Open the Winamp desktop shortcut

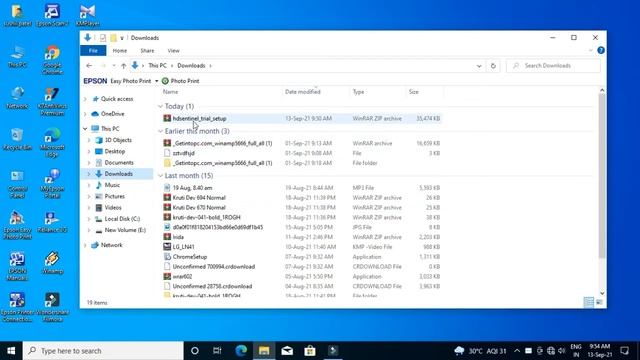click(52, 262)
